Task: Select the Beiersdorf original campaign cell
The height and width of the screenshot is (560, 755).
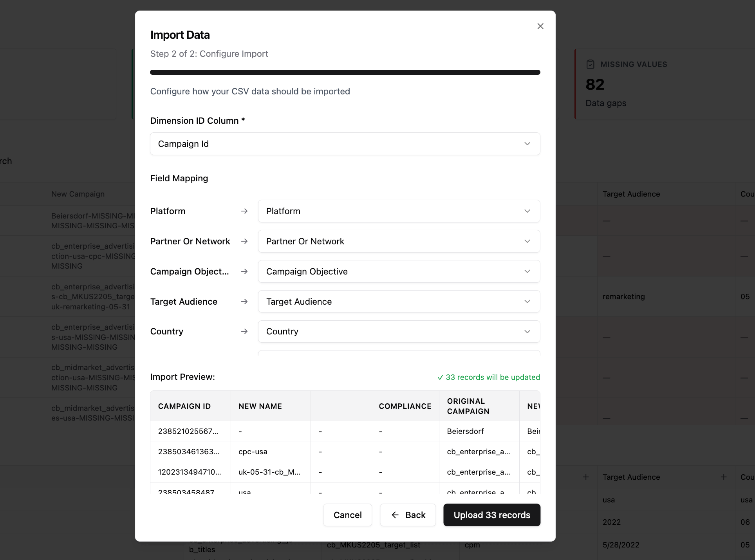Action: (465, 431)
